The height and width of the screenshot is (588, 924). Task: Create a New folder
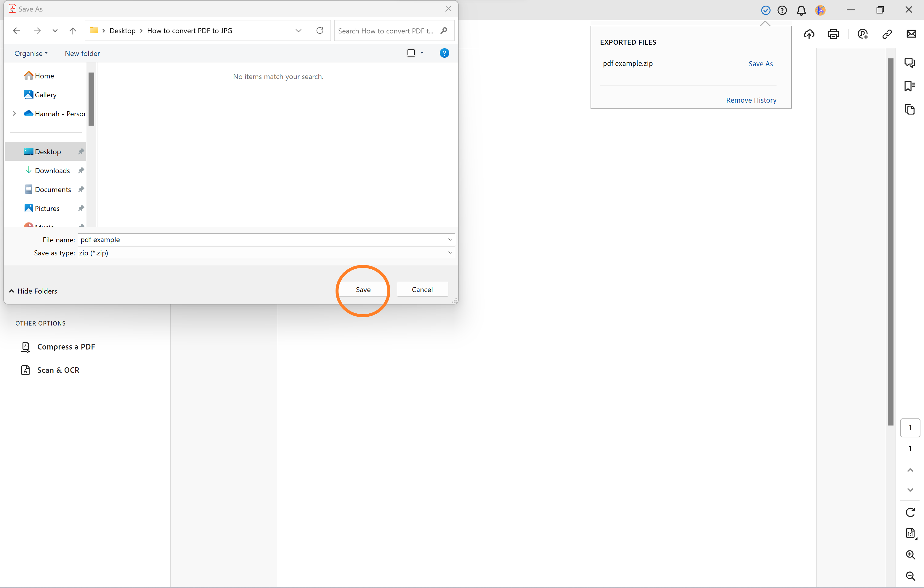82,53
